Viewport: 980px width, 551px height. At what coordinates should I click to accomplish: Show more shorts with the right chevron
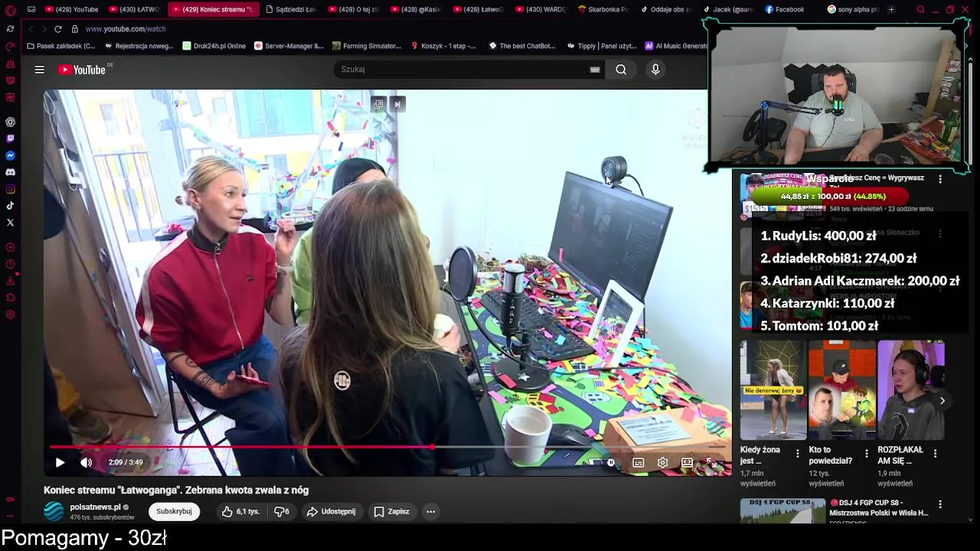[x=942, y=400]
